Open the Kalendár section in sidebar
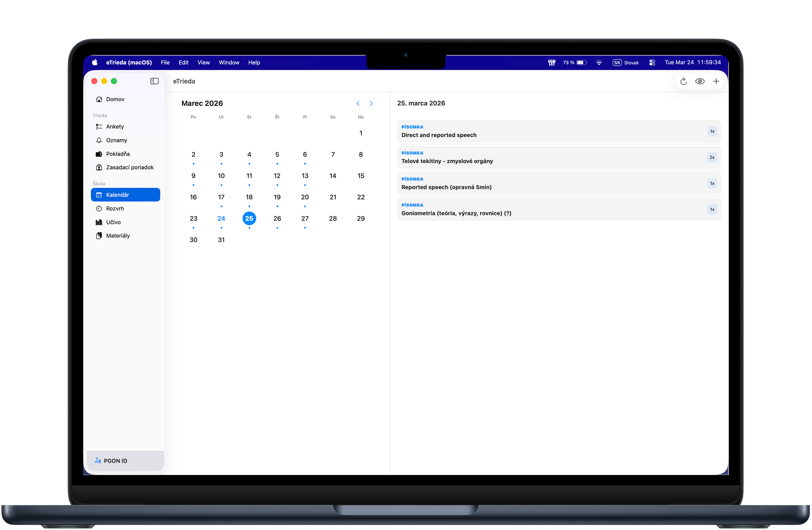The height and width of the screenshot is (530, 812). (x=126, y=195)
